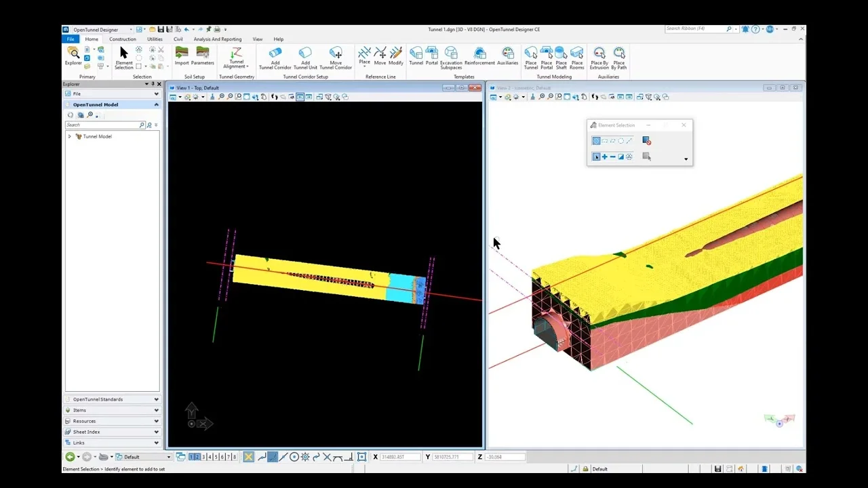Enable the center snap mode
Viewport: 868px width, 488px height.
point(294,457)
